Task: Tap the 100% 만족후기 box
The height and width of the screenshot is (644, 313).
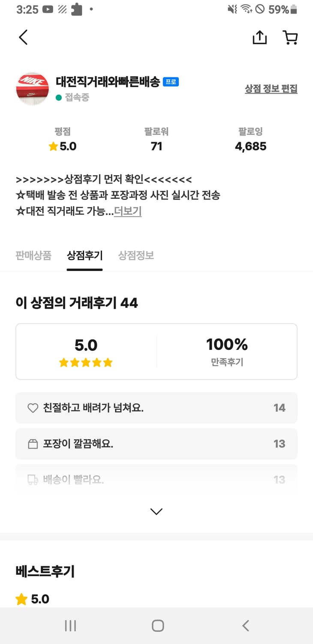Action: pyautogui.click(x=227, y=352)
